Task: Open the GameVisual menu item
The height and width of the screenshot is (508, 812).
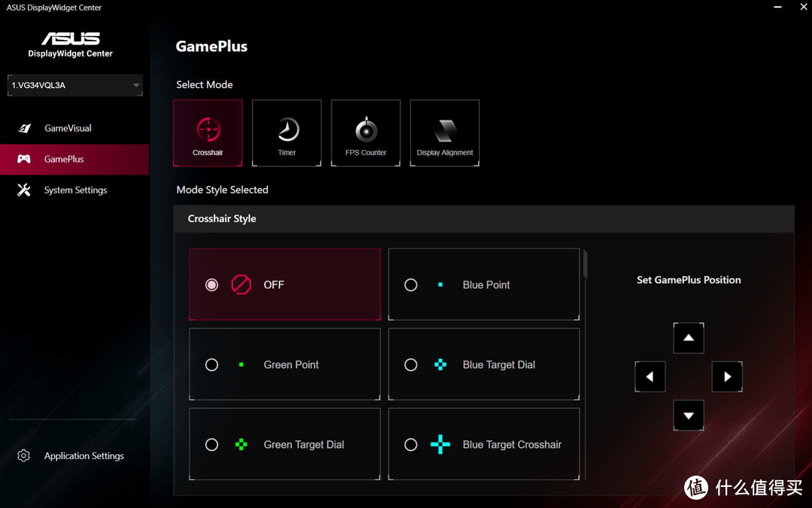Action: [74, 128]
